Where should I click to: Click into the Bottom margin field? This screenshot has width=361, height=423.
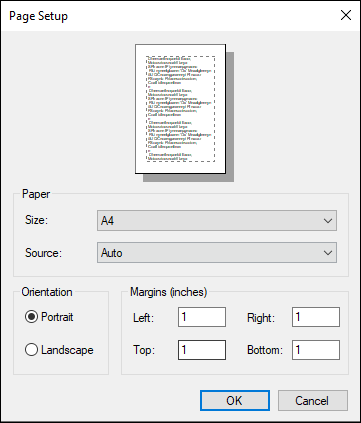pos(316,350)
